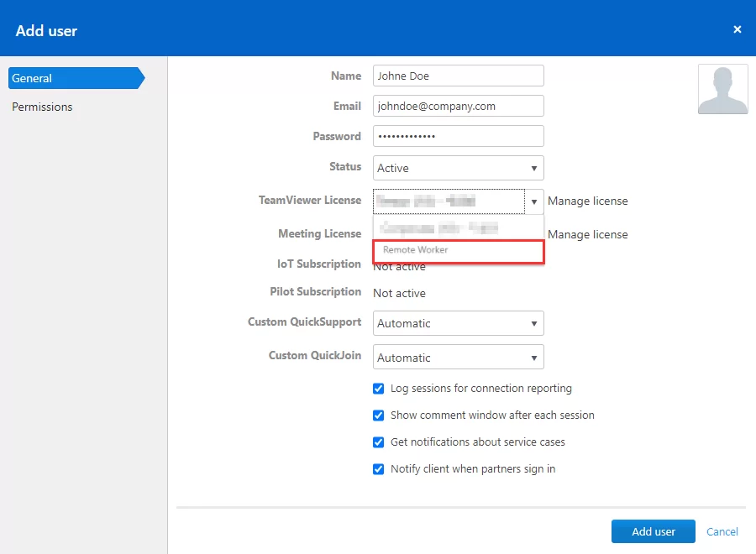
Task: Click the Add user button
Action: click(x=653, y=531)
